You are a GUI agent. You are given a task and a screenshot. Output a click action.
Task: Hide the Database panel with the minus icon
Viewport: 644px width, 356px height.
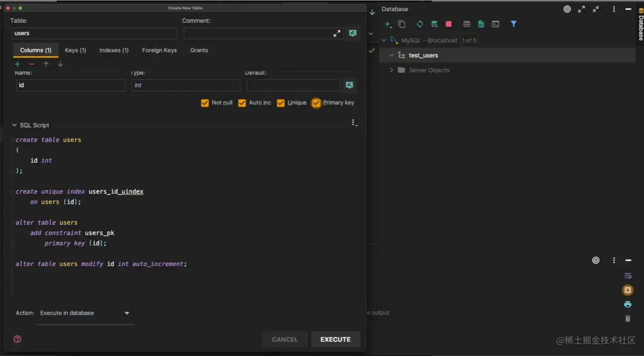tap(628, 9)
